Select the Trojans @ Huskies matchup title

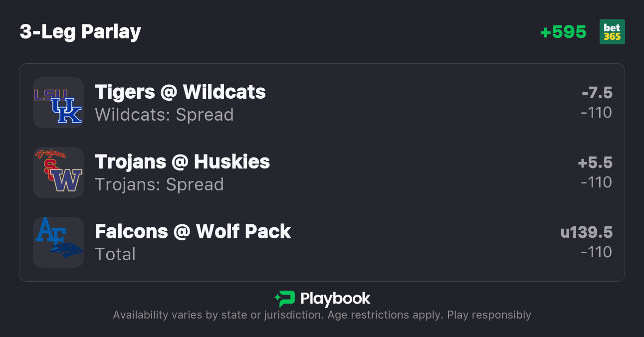tap(182, 162)
